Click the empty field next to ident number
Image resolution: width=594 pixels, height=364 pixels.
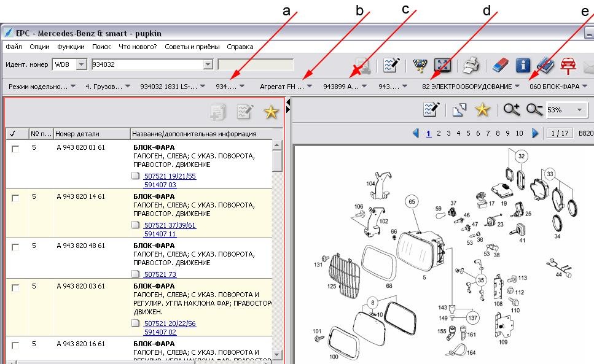pyautogui.click(x=256, y=64)
